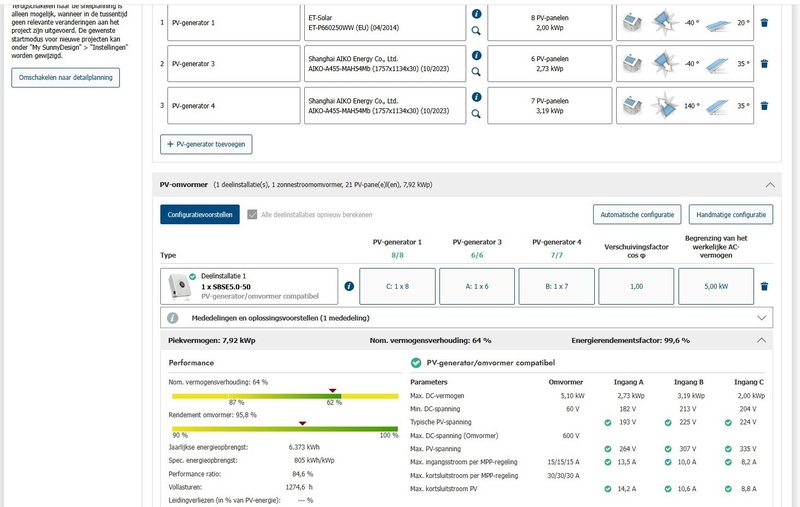
Task: Expand Mededelingen en oplossingsvoorstellen
Action: pos(764,318)
